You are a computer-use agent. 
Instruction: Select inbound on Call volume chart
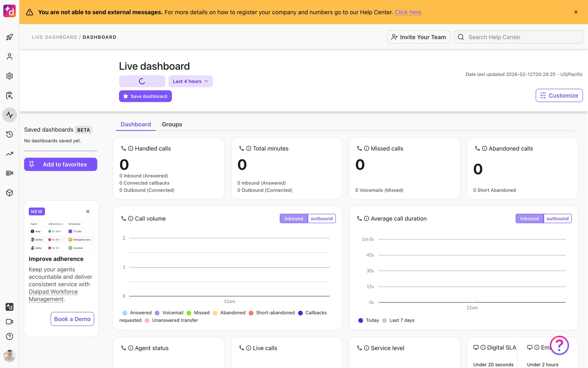(x=293, y=219)
